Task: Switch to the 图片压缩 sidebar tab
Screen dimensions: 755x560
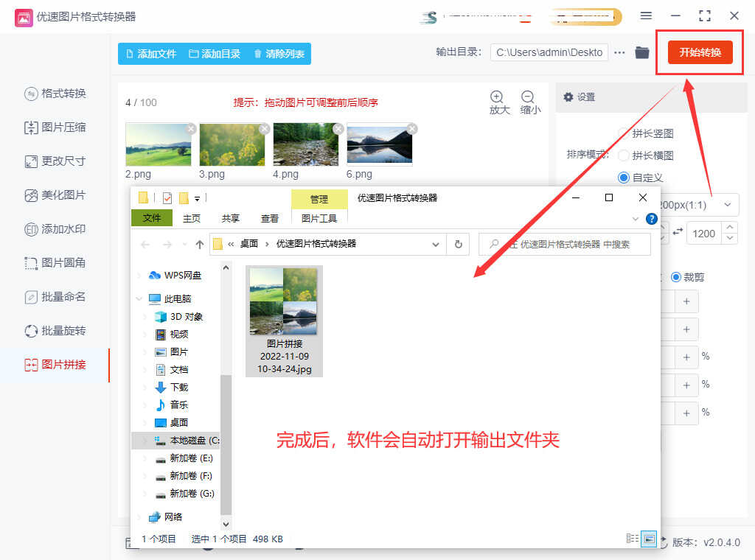Action: (x=55, y=127)
